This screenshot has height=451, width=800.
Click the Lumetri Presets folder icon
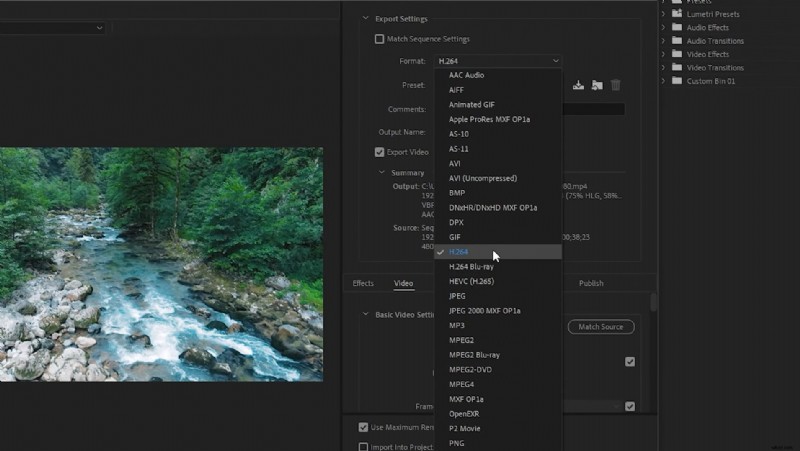tap(677, 14)
